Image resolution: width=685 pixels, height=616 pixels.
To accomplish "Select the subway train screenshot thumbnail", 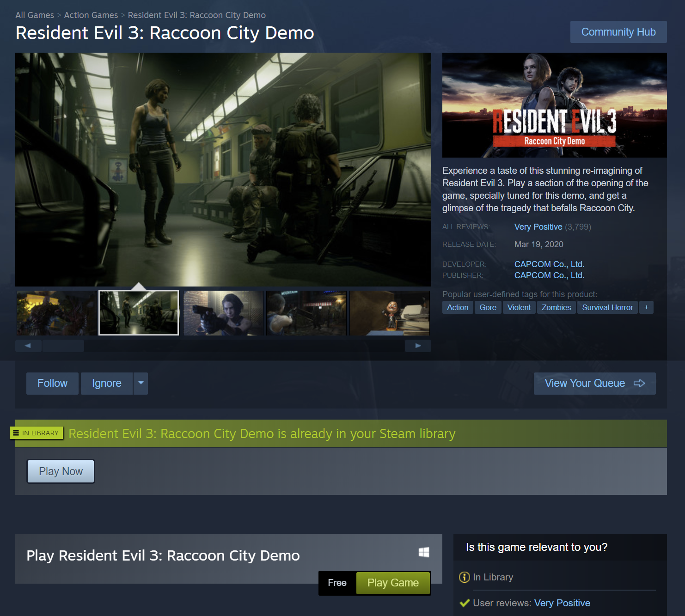I will [x=139, y=313].
